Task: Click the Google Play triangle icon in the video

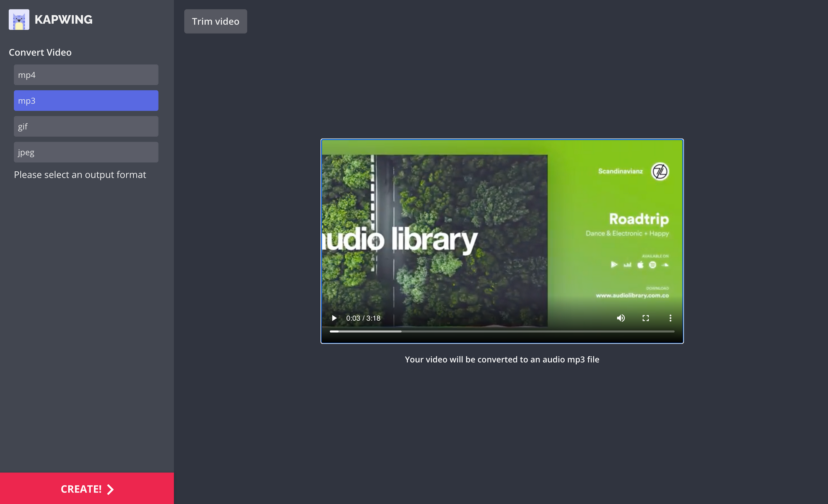Action: click(x=614, y=265)
